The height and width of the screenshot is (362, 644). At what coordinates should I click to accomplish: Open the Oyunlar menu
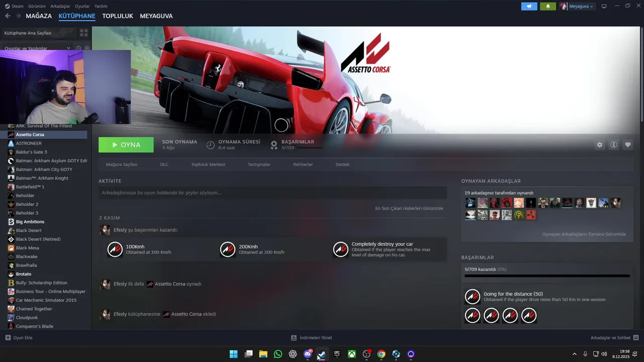point(82,6)
